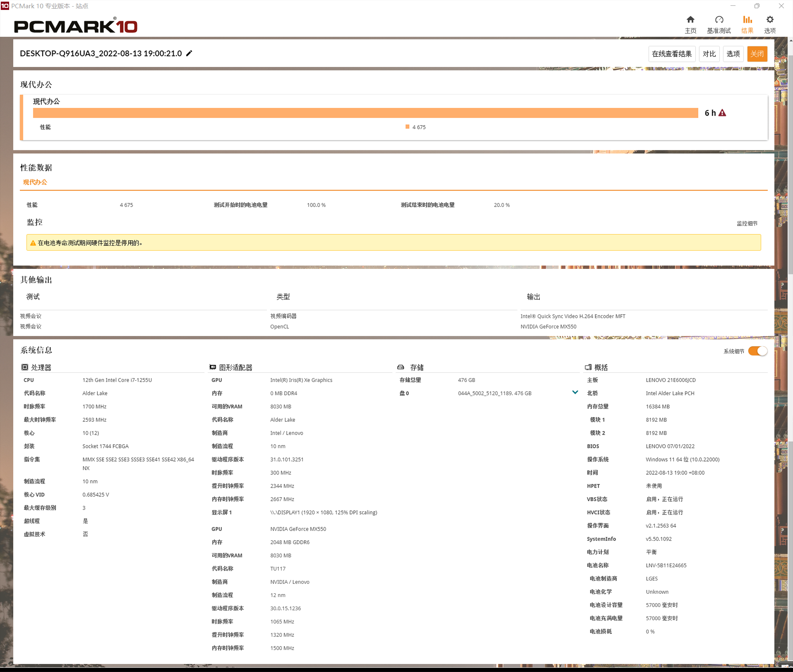Click the 核心 VID 0.685425 V value
Screen dimensions: 793x672
96,495
